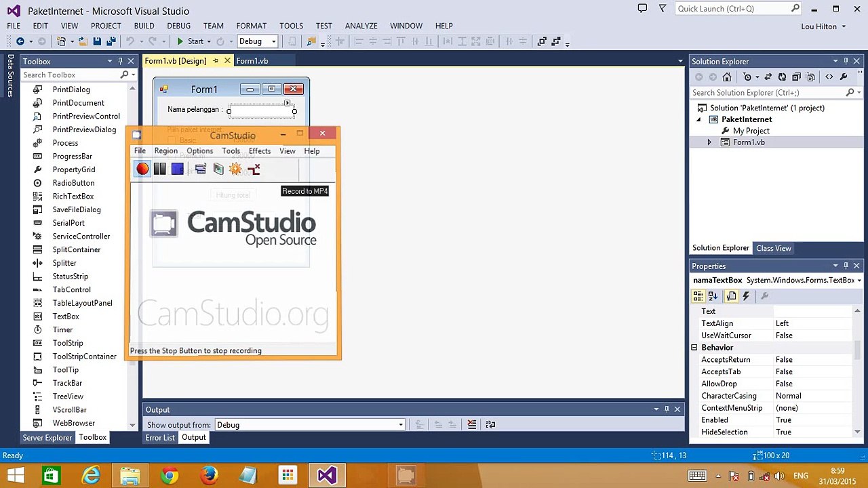Open CamStudio Region menu
The height and width of the screenshot is (488, 868).
tap(165, 151)
